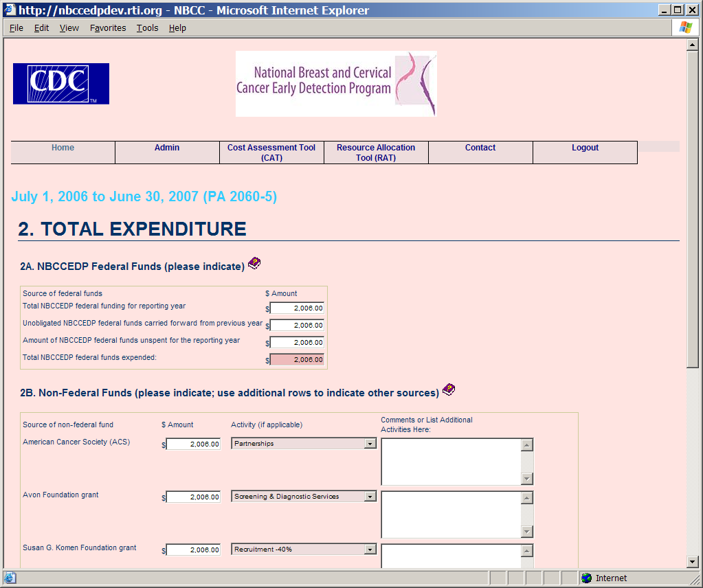The width and height of the screenshot is (703, 588).
Task: Click the help book icon beside section 2A
Action: pos(254,263)
